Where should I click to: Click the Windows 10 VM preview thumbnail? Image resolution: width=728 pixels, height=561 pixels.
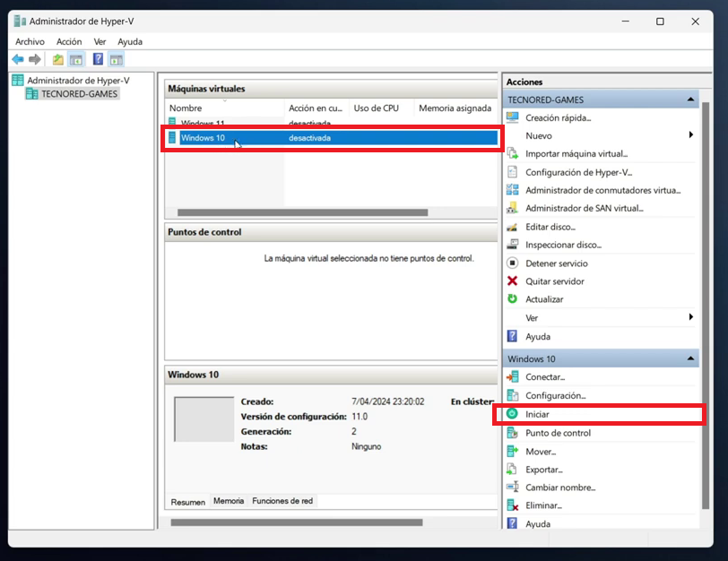(204, 419)
